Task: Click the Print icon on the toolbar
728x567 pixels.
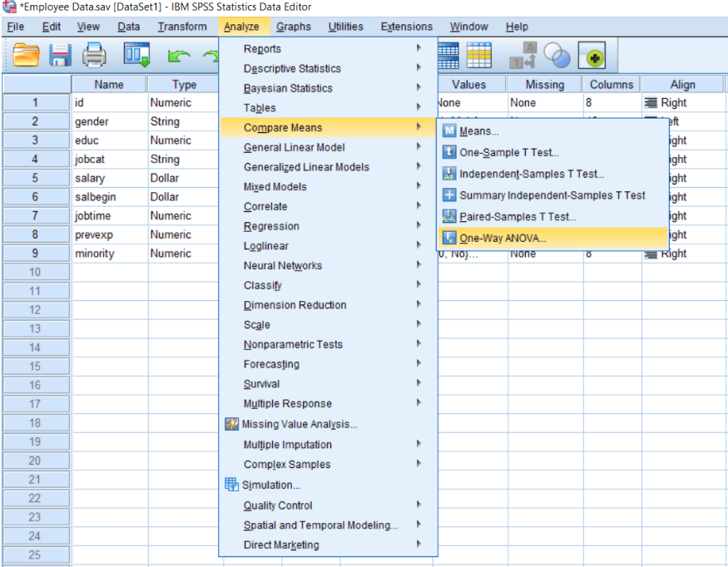Action: 94,54
